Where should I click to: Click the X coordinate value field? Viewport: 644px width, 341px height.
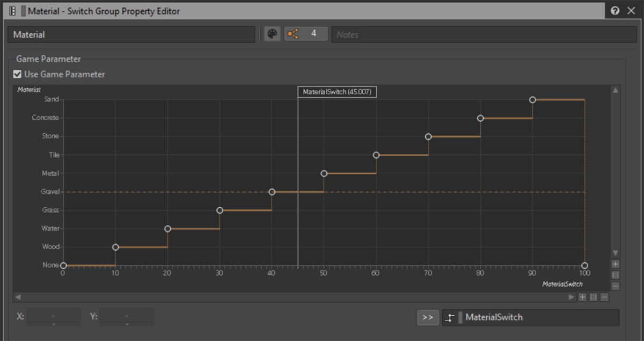click(x=53, y=317)
